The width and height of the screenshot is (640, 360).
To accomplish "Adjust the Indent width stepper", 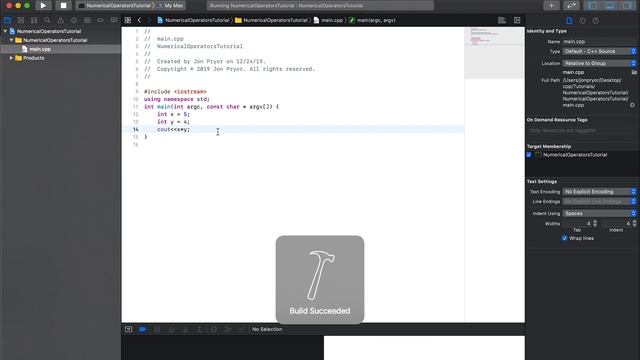I will click(634, 223).
